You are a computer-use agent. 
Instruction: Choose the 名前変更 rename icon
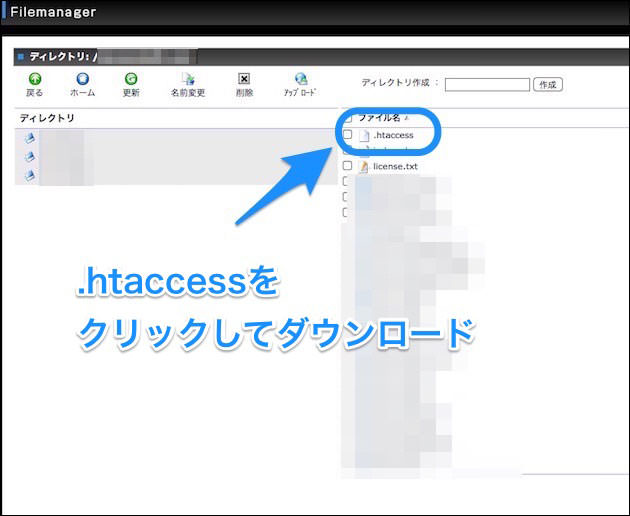(x=188, y=79)
